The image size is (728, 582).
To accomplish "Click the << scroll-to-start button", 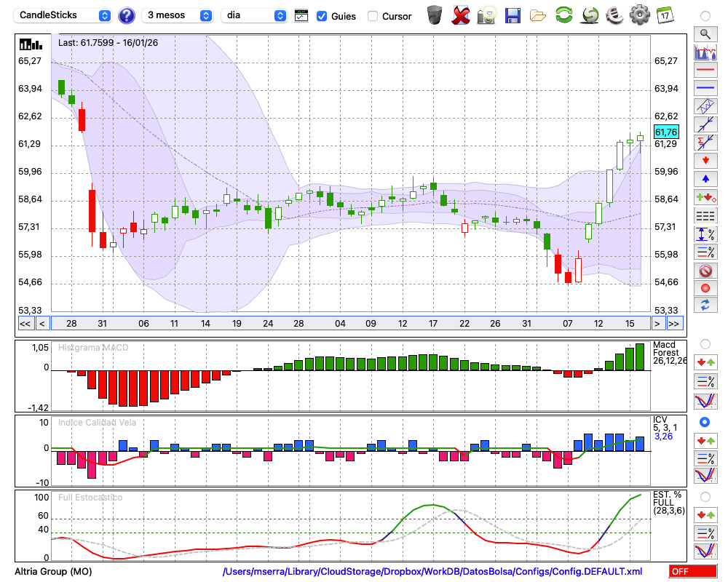I will point(25,323).
